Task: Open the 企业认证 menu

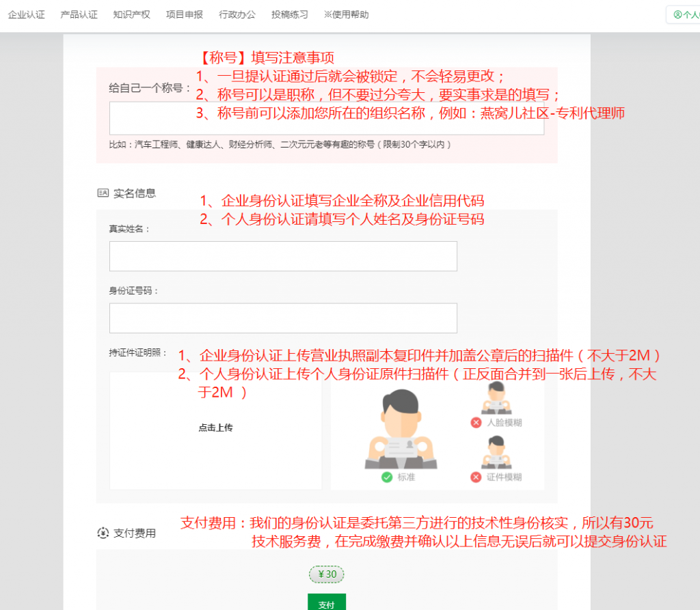Action: pos(26,14)
